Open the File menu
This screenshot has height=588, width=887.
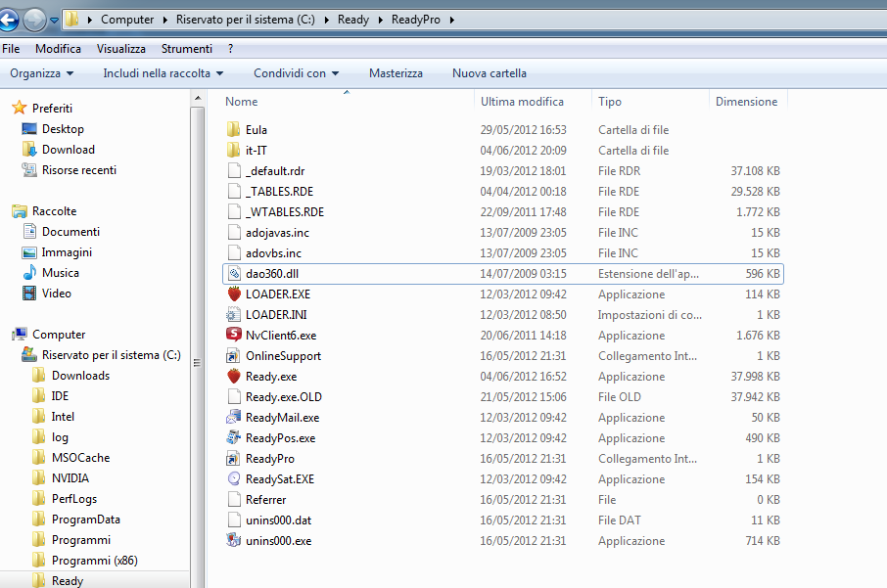(11, 49)
